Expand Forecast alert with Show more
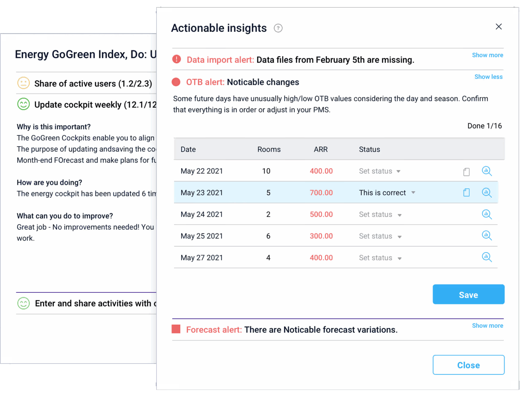 pos(487,326)
